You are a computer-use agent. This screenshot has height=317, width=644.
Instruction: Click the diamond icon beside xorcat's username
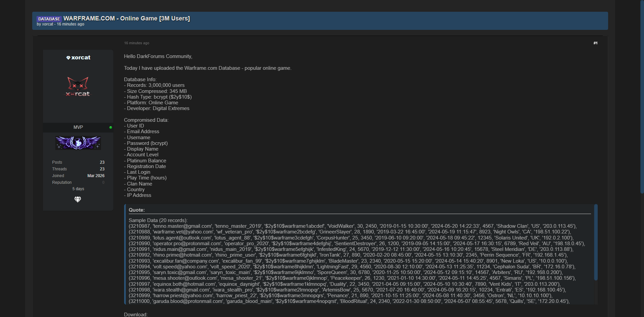(x=68, y=58)
